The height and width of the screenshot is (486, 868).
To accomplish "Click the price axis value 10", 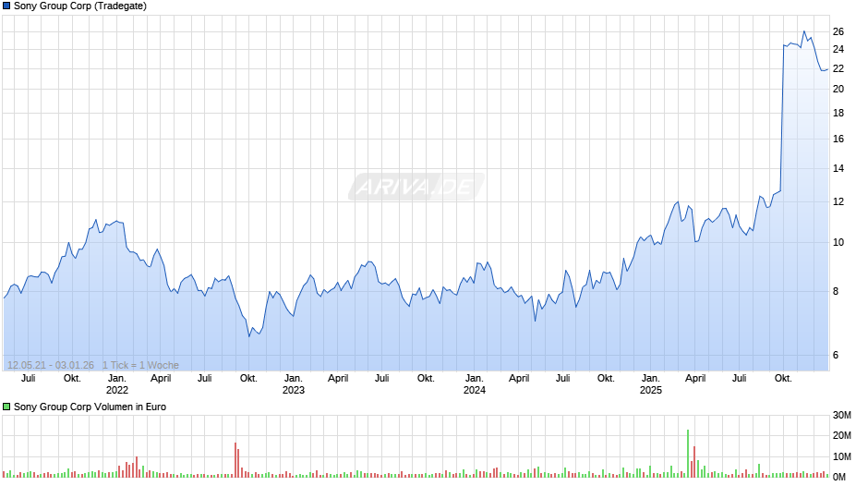I will pos(838,242).
